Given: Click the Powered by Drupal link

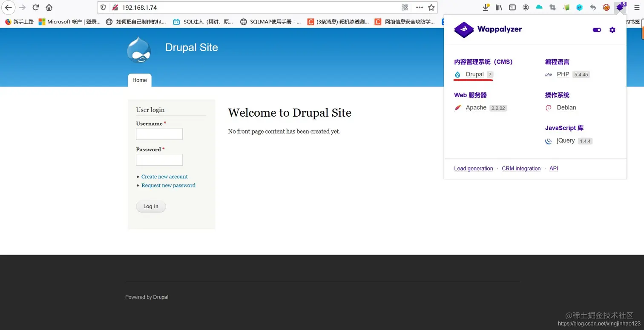Looking at the screenshot, I should 161,297.
